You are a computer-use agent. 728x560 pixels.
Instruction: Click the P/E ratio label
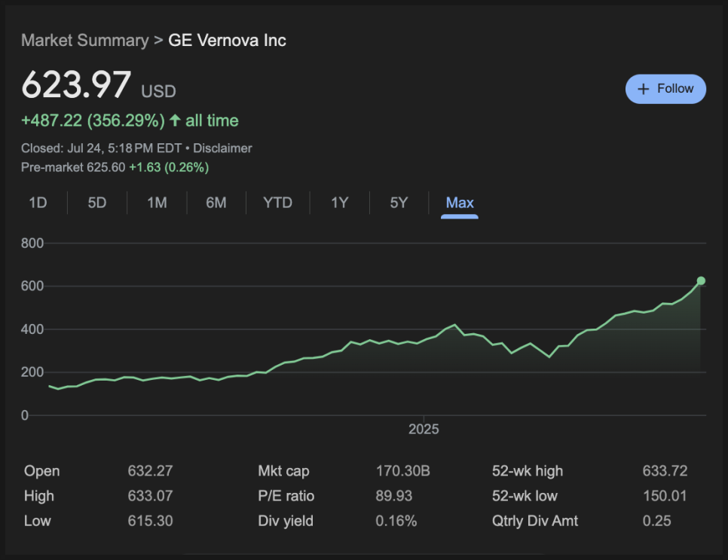pyautogui.click(x=286, y=496)
